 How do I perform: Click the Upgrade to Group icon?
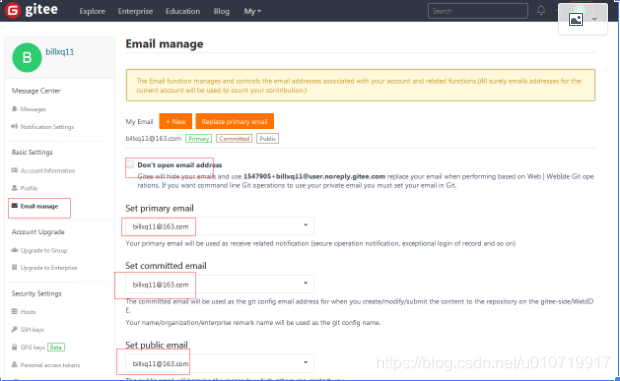(x=15, y=250)
